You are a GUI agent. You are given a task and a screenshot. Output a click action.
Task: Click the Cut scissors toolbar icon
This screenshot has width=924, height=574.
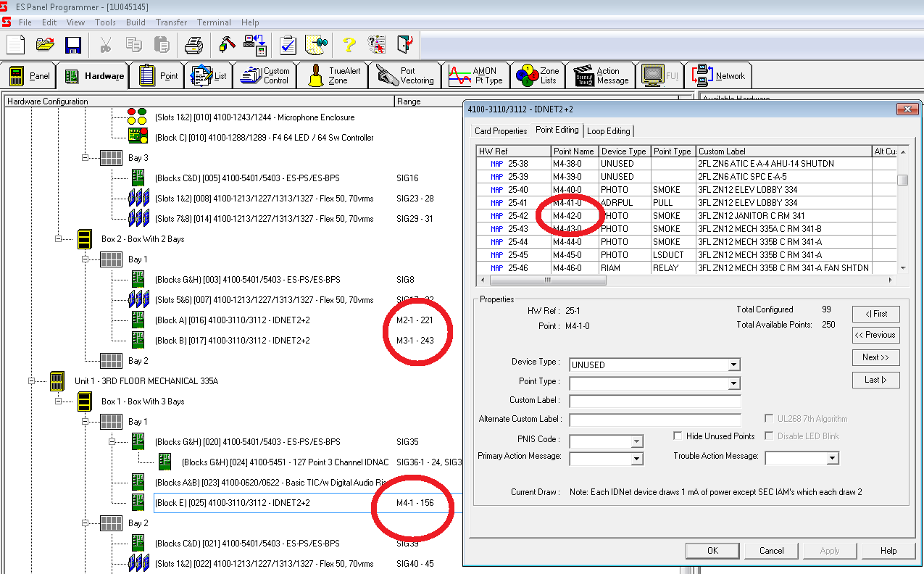point(106,44)
